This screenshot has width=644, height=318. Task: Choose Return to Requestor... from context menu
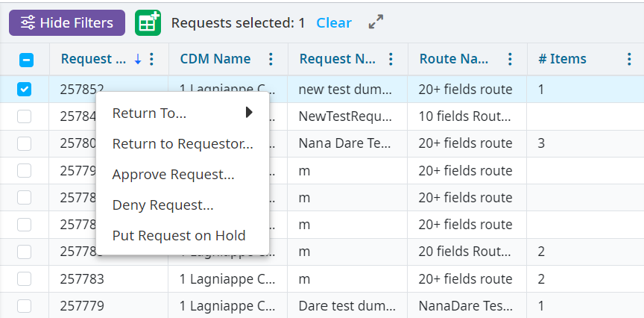point(182,144)
